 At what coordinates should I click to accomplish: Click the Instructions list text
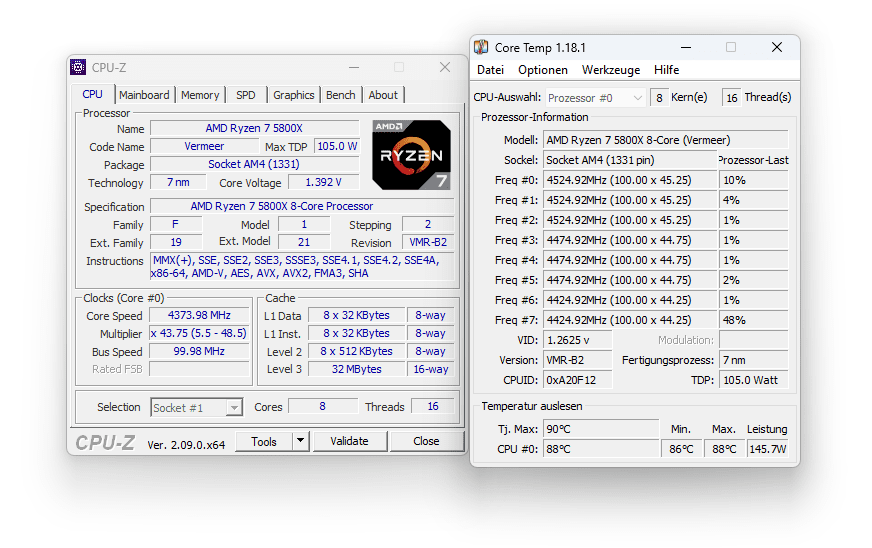tap(302, 266)
